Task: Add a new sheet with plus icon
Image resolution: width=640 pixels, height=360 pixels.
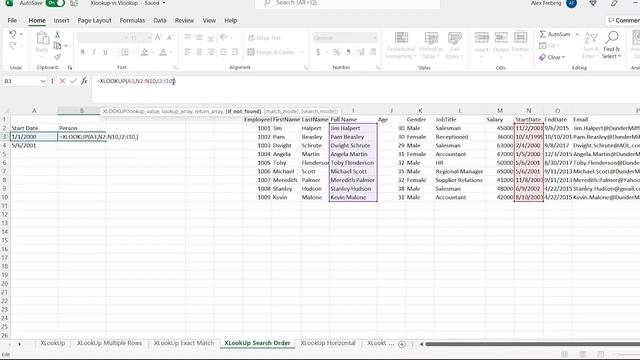Action: (x=402, y=344)
